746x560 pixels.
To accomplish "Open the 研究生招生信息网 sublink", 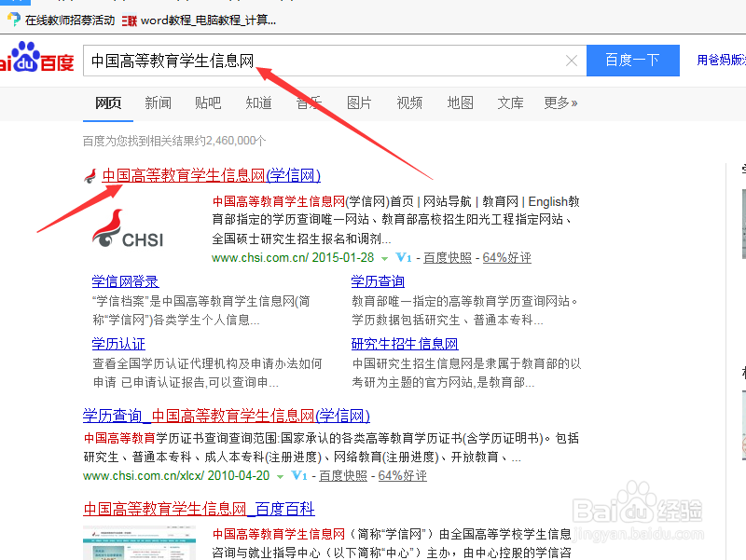I will tap(405, 344).
